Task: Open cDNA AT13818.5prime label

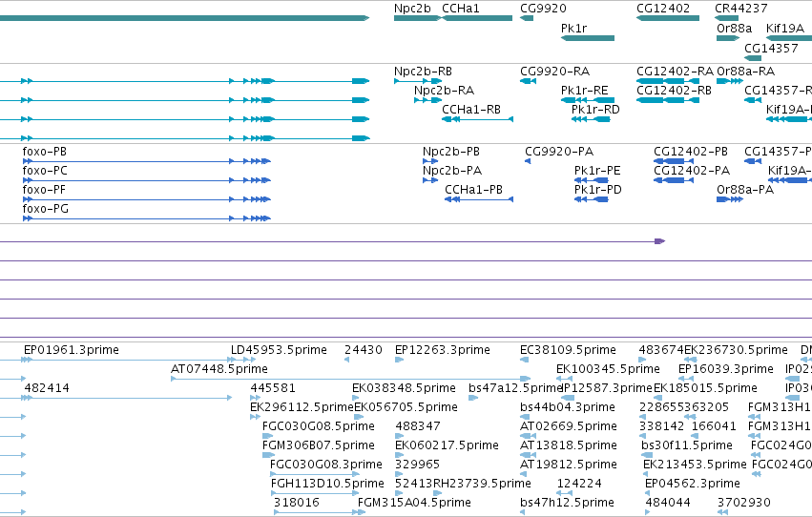Action: (x=569, y=446)
